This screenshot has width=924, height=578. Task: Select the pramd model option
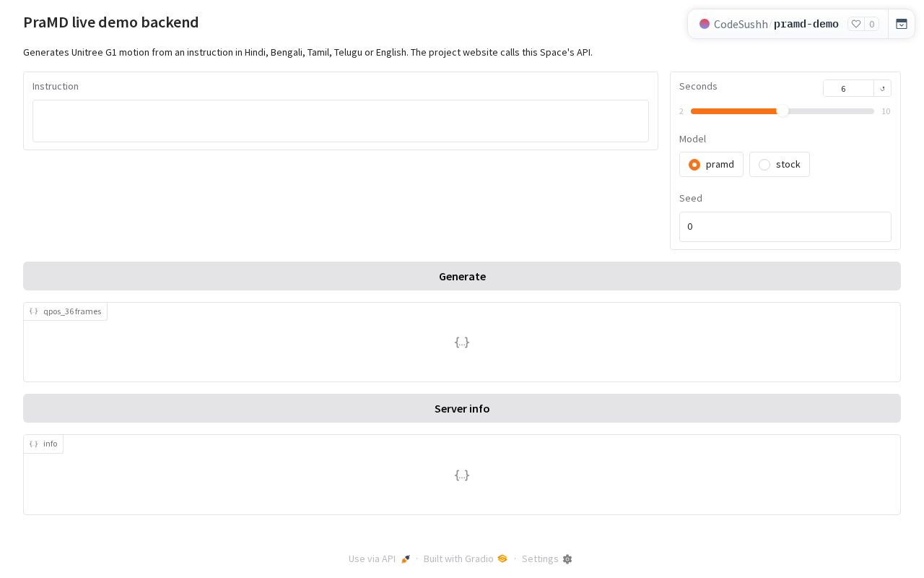click(x=711, y=165)
